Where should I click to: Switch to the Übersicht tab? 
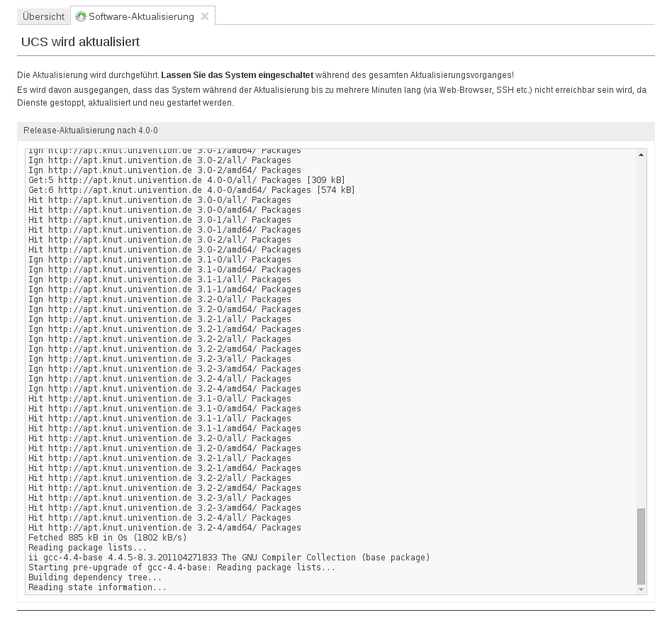click(x=43, y=16)
